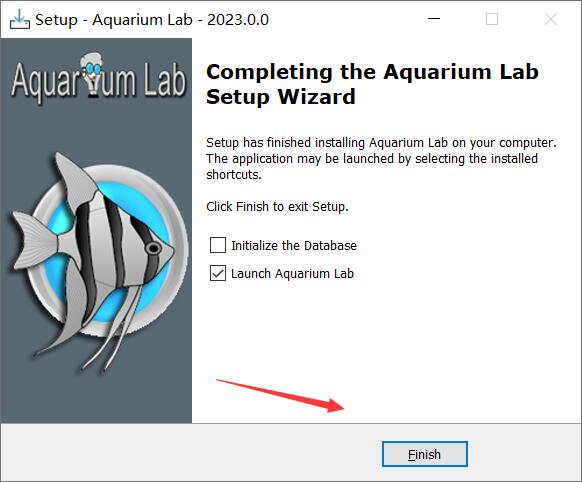Click the "Click Finish to exit Setup." text
Screen dimensions: 582x482
[277, 207]
